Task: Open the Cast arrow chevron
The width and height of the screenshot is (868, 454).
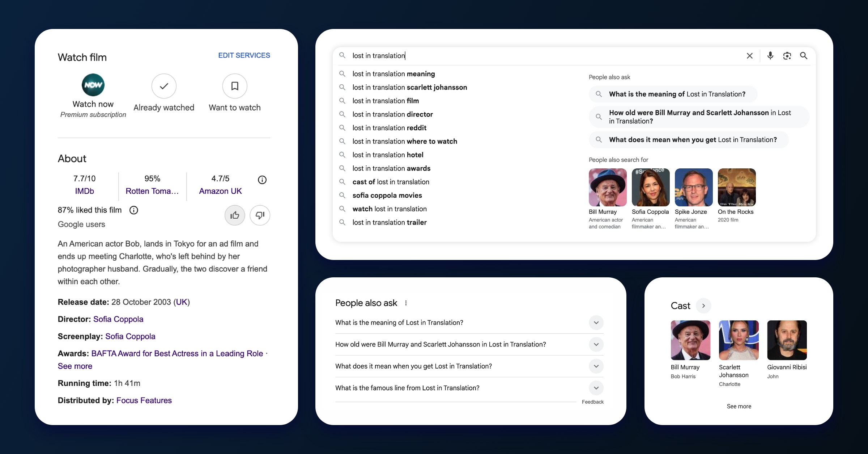Action: [x=703, y=306]
